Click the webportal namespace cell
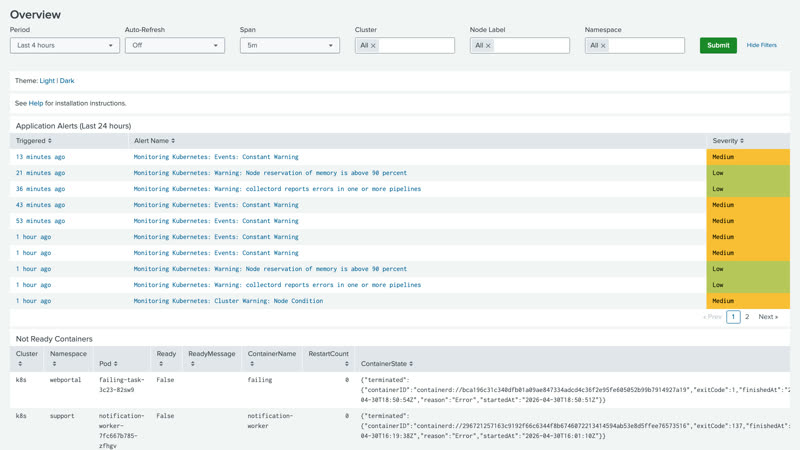The image size is (800, 450). (65, 380)
